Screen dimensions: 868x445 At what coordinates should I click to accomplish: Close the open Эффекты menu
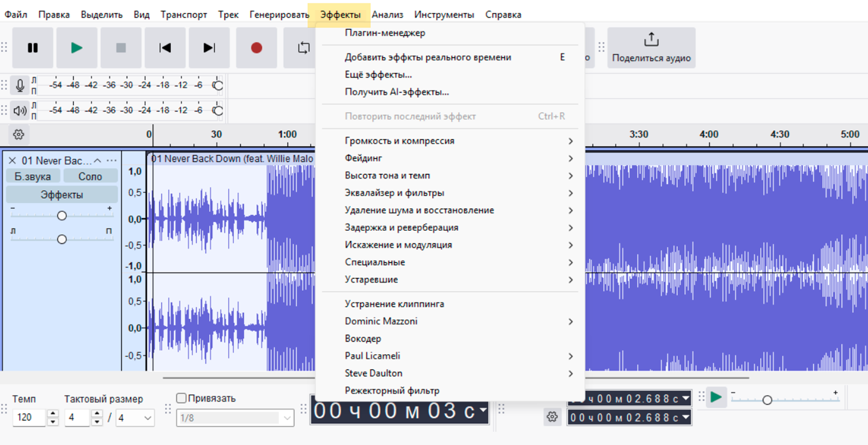(340, 15)
